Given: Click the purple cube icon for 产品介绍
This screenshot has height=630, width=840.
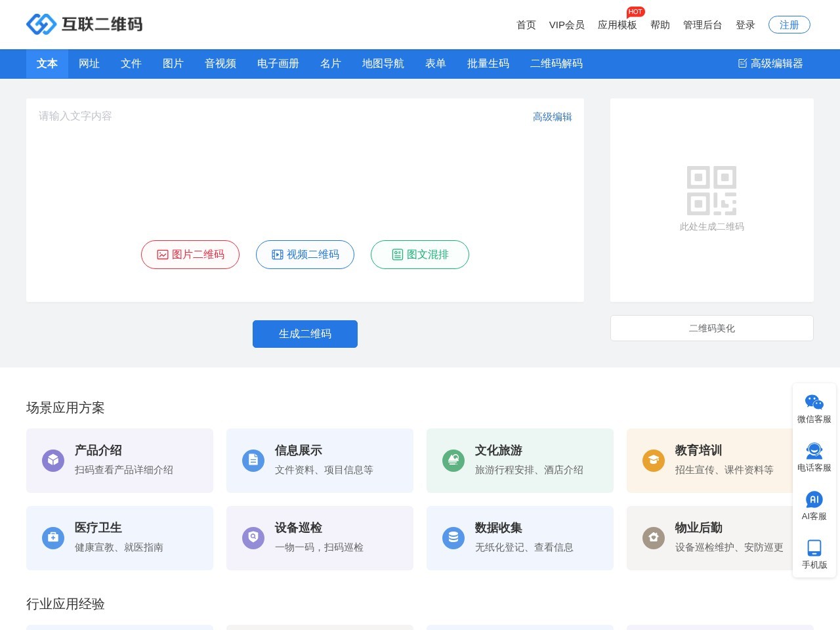Looking at the screenshot, I should point(53,461).
